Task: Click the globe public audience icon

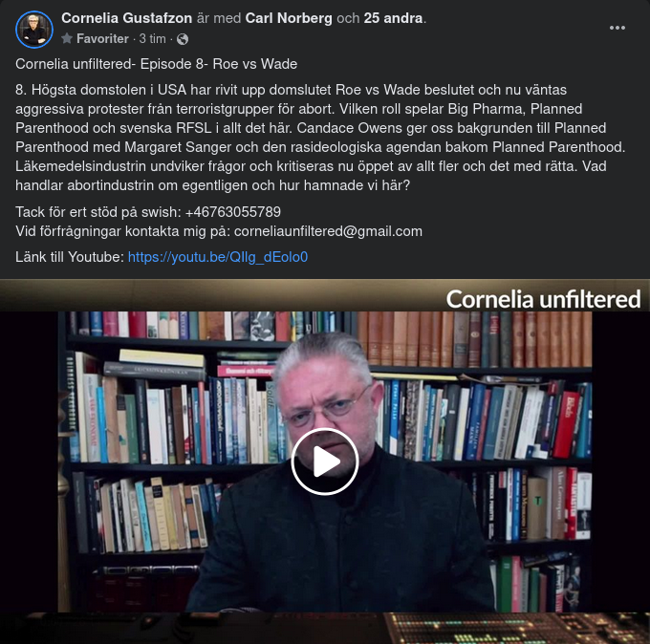Action: pos(183,39)
